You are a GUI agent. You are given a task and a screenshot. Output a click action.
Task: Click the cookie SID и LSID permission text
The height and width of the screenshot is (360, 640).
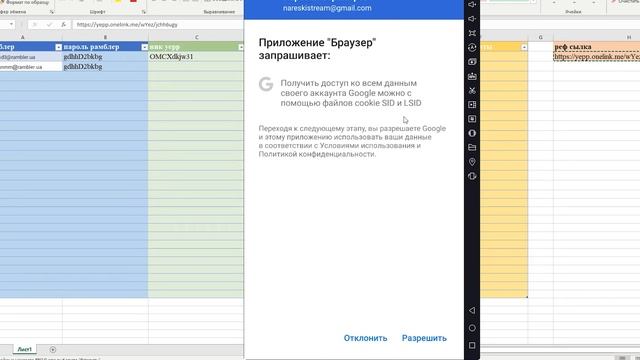(x=351, y=93)
